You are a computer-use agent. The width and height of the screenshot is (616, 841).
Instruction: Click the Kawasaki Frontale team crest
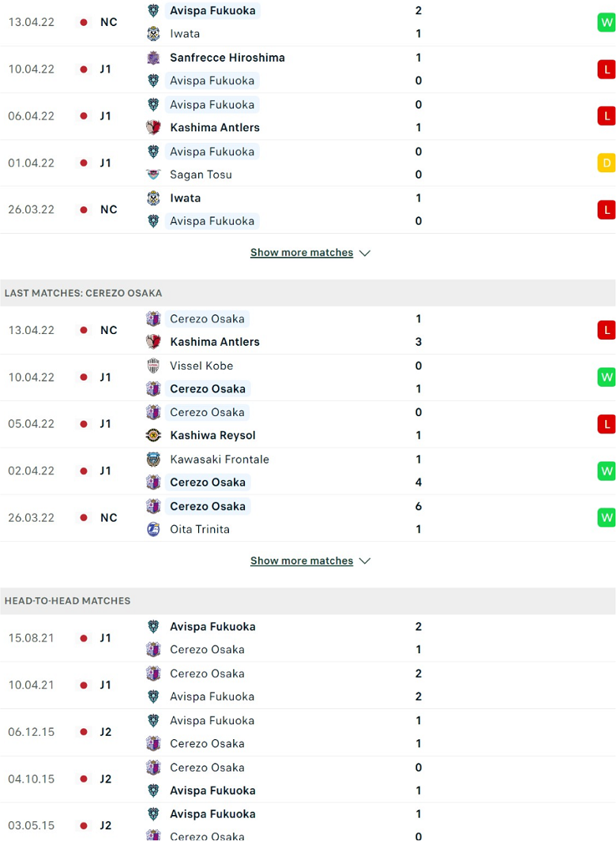pos(153,459)
